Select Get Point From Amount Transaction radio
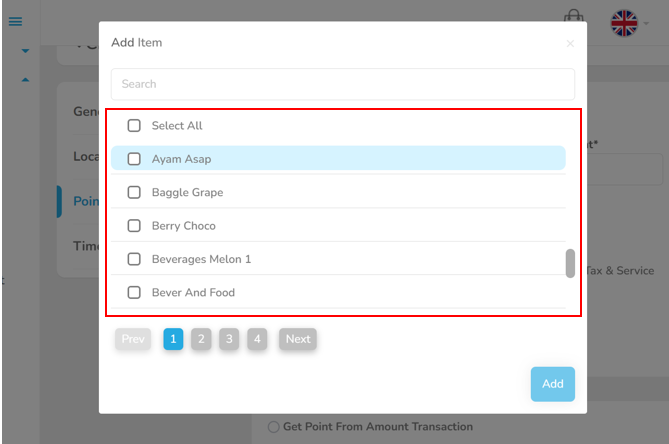 [x=273, y=427]
